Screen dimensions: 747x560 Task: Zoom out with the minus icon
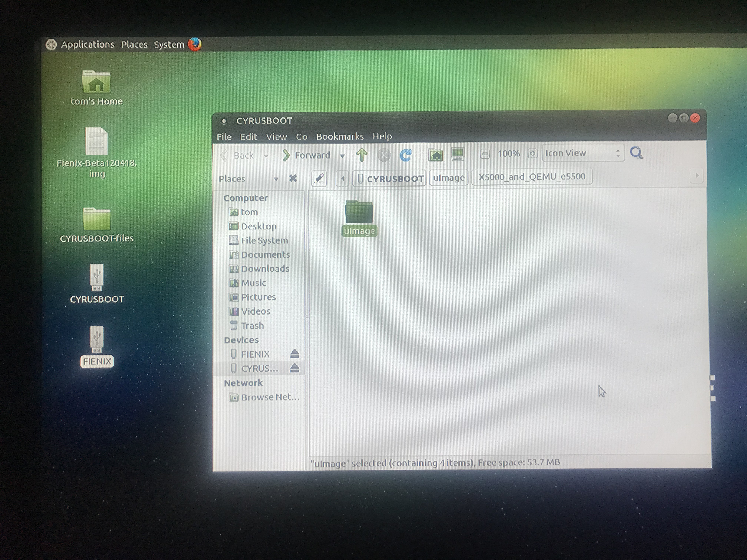(x=485, y=154)
